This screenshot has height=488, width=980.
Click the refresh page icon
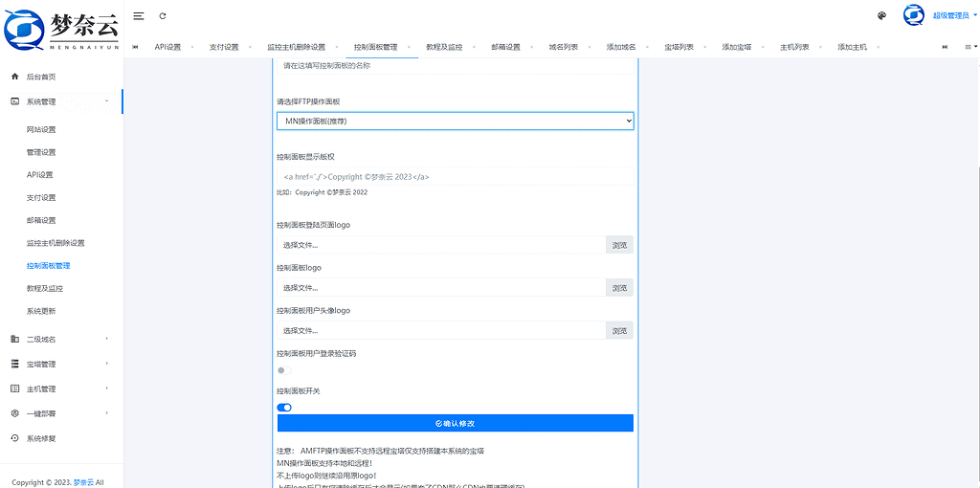(163, 16)
